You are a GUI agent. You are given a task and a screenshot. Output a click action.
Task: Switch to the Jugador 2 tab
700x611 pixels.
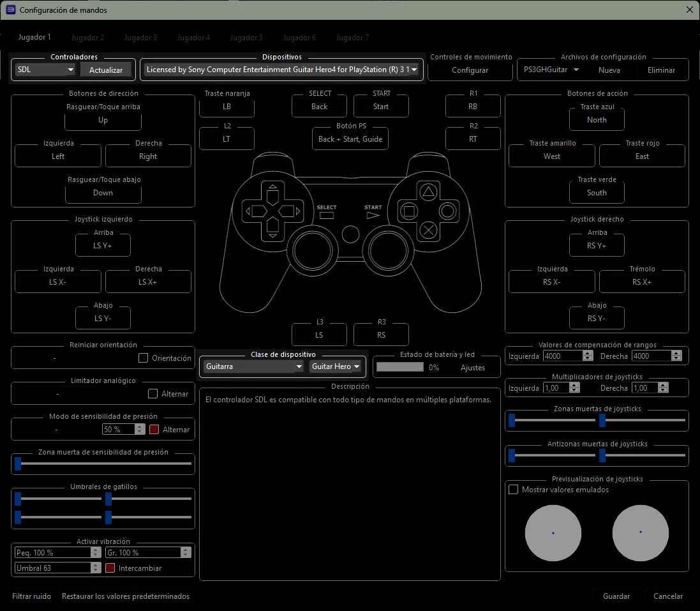(87, 38)
